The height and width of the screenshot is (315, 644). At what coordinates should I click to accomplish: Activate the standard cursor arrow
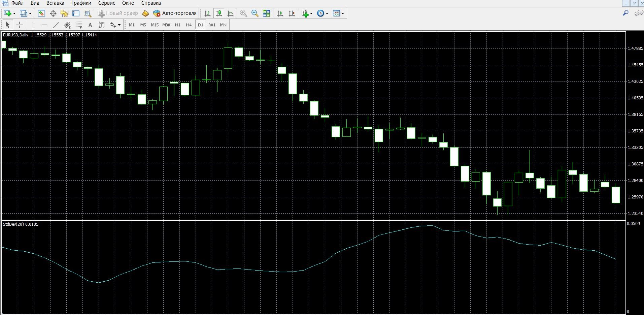pos(8,25)
